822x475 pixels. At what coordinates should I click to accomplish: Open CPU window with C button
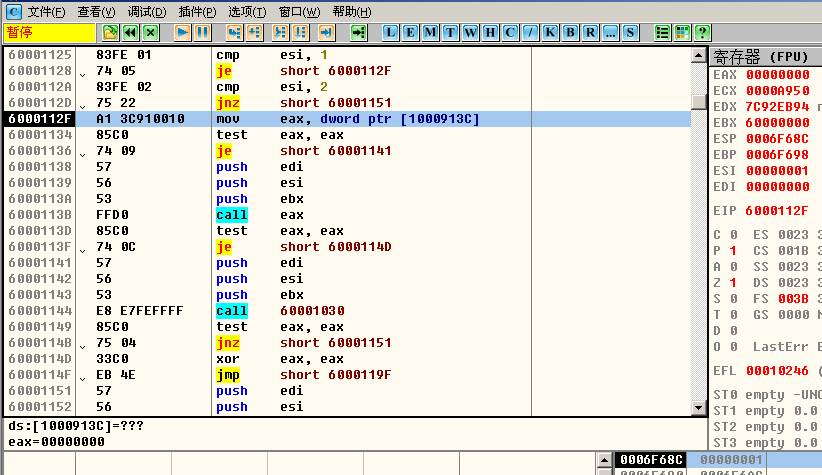510,33
